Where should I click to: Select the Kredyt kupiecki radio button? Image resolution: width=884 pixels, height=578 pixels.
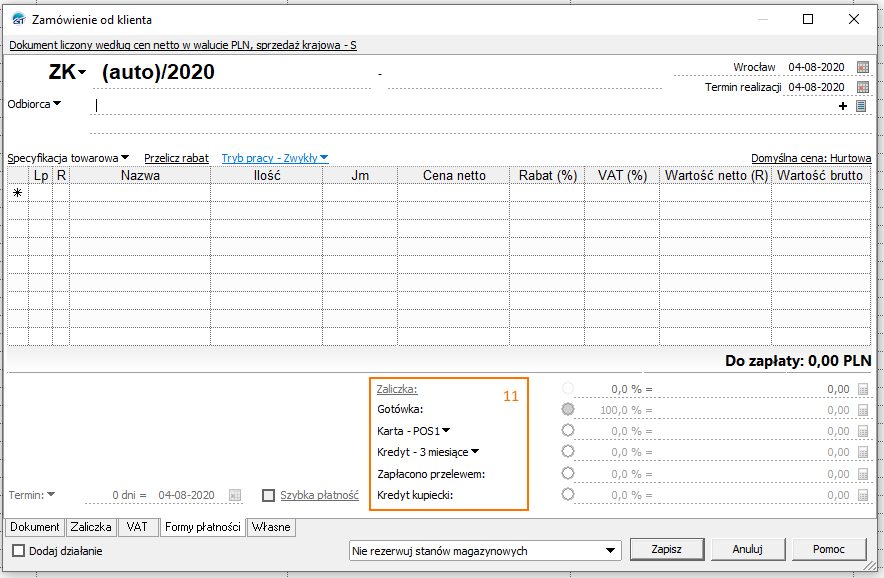(568, 494)
